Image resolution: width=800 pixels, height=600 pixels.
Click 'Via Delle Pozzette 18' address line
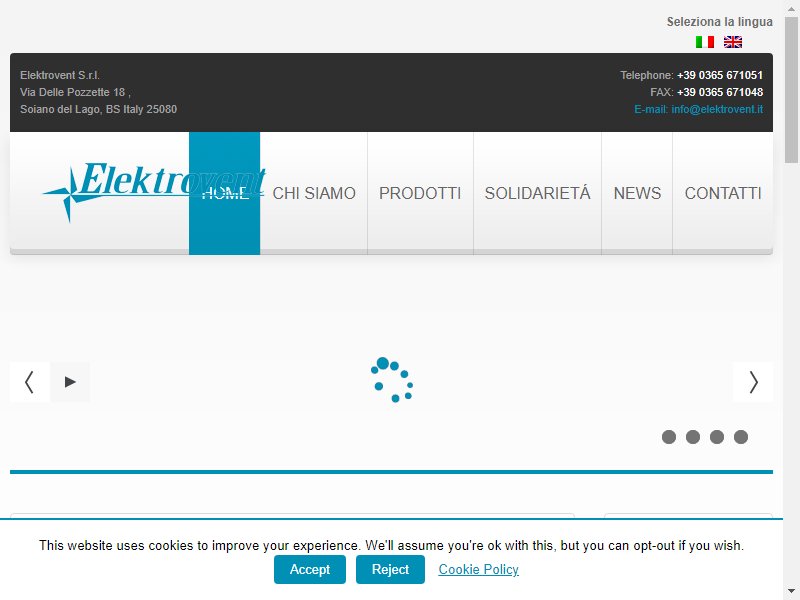coord(72,92)
